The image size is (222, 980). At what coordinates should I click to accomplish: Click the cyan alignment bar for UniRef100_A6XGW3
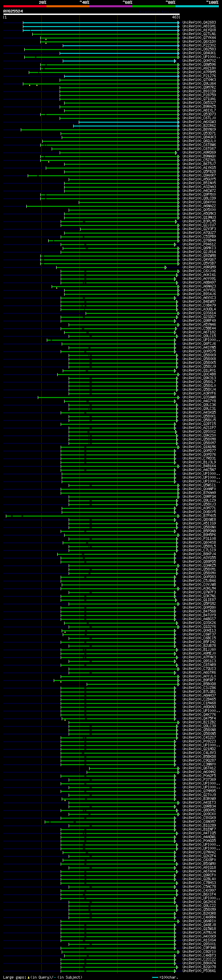[129, 122]
